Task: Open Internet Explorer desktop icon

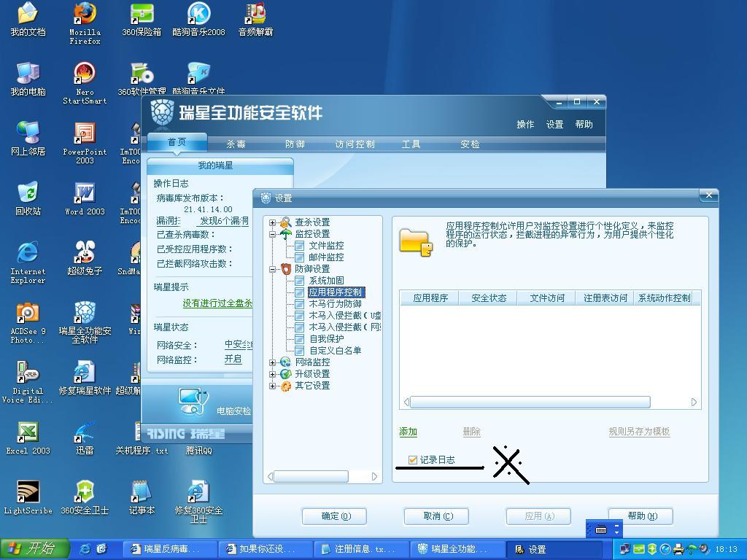Action: click(28, 262)
